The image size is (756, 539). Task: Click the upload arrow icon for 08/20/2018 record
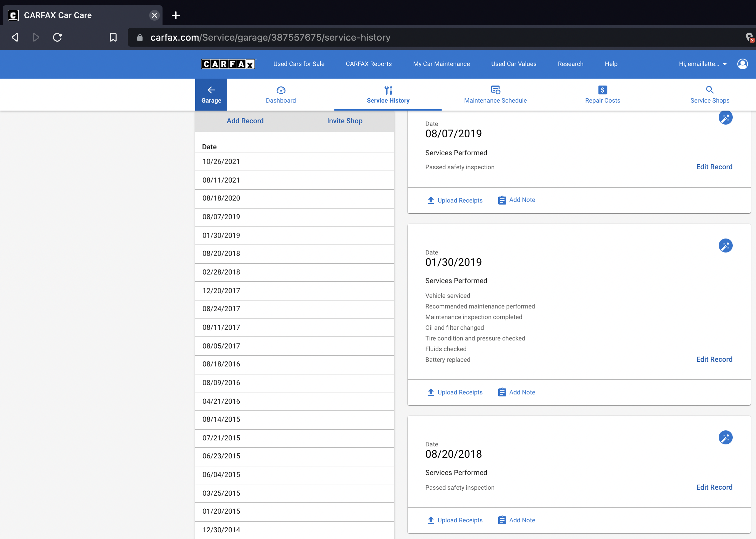coord(431,520)
